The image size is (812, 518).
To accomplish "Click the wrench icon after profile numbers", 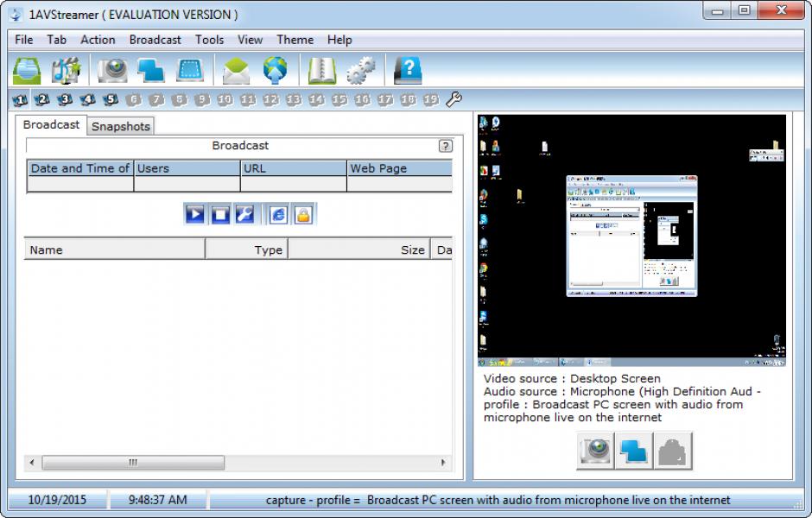I will [454, 99].
